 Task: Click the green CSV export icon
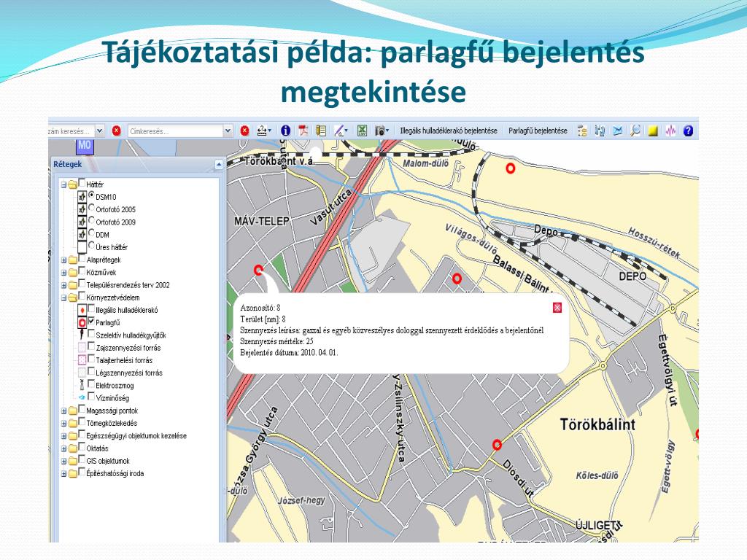pyautogui.click(x=362, y=131)
